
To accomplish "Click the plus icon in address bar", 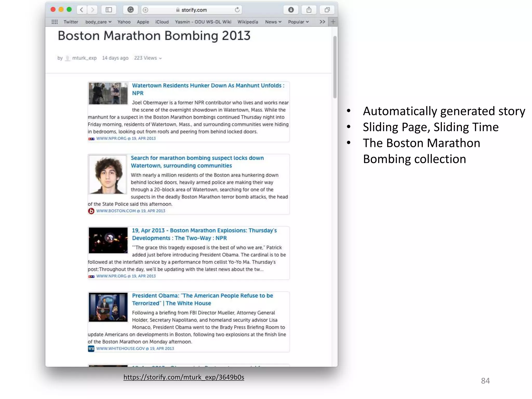I will click(x=146, y=10).
